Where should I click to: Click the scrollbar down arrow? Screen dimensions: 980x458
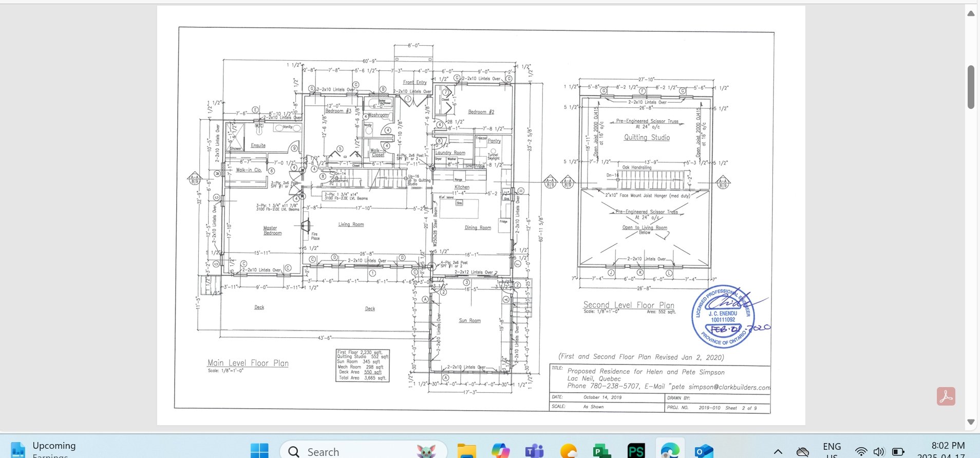[971, 422]
